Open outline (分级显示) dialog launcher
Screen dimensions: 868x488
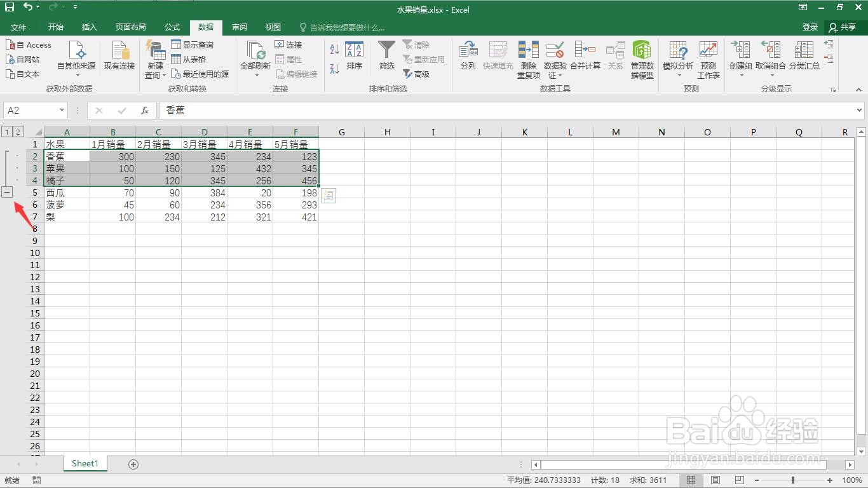[833, 90]
